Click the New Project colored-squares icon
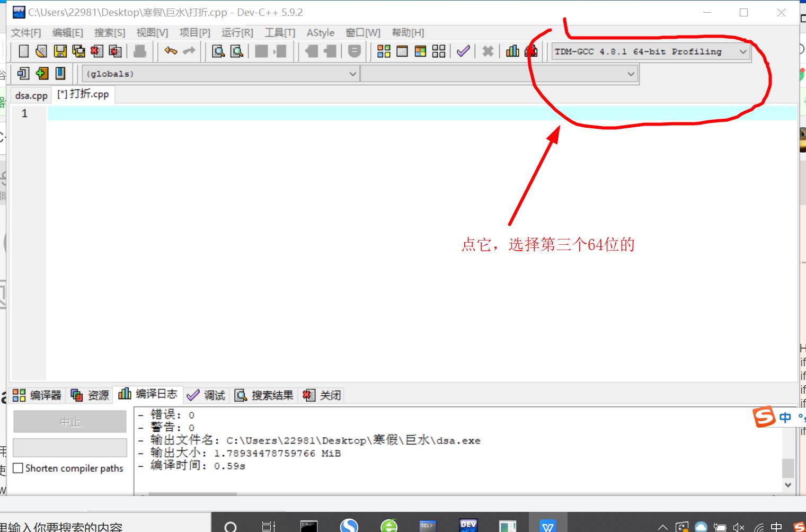806x532 pixels. [x=385, y=50]
